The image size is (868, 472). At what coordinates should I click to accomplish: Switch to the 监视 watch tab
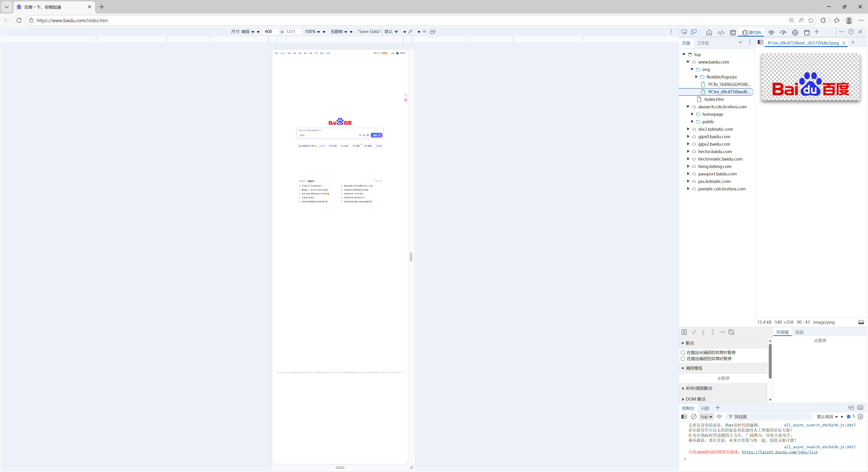coord(799,332)
